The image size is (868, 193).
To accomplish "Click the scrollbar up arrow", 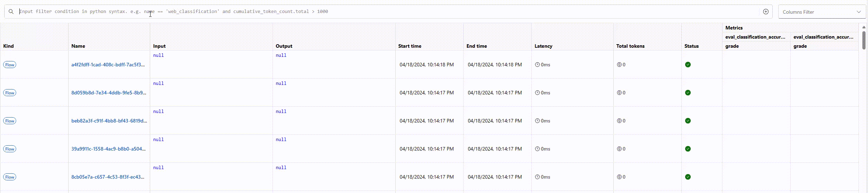I will click(864, 27).
